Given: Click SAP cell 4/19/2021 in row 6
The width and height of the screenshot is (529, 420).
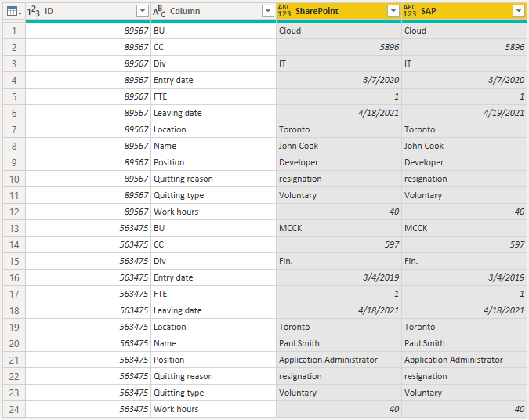Looking at the screenshot, I should click(464, 113).
